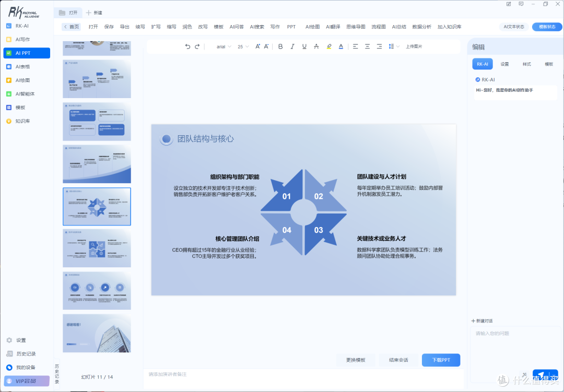The image size is (564, 392).
Task: Click the VIP会员 badge
Action: click(x=27, y=381)
